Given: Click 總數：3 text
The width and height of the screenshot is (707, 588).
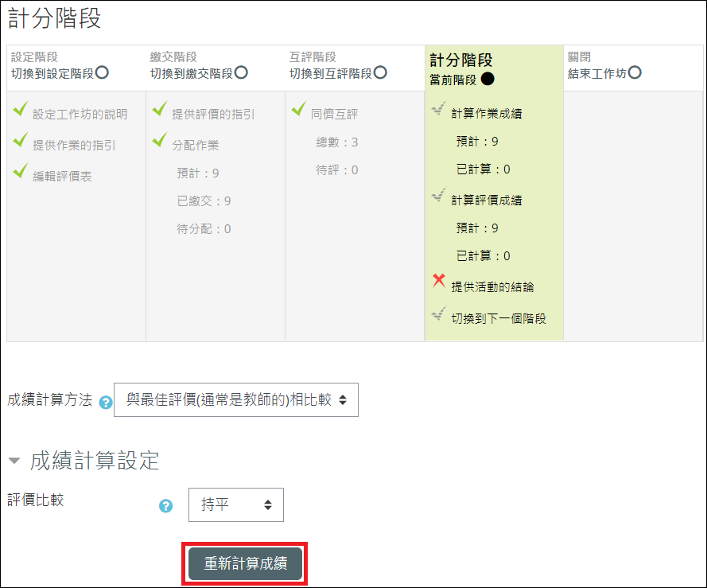Looking at the screenshot, I should click(337, 142).
